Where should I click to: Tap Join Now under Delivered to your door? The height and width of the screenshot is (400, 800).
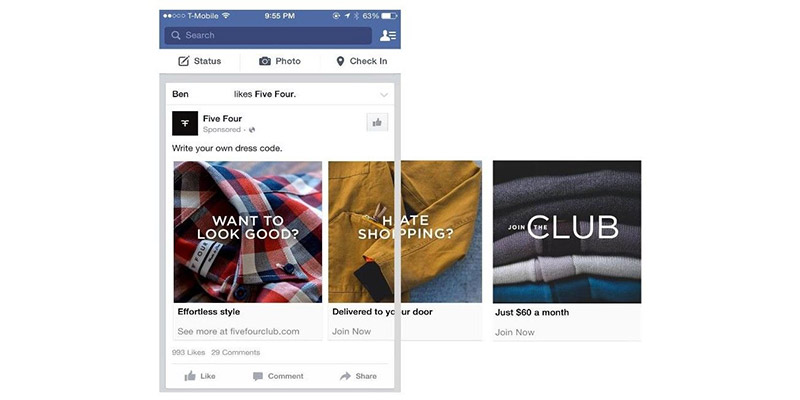352,331
